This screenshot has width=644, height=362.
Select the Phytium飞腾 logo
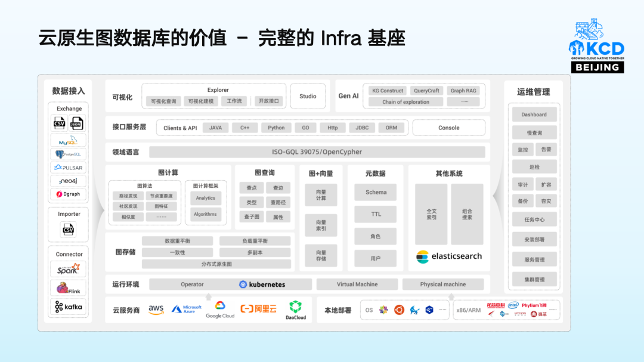point(534,305)
